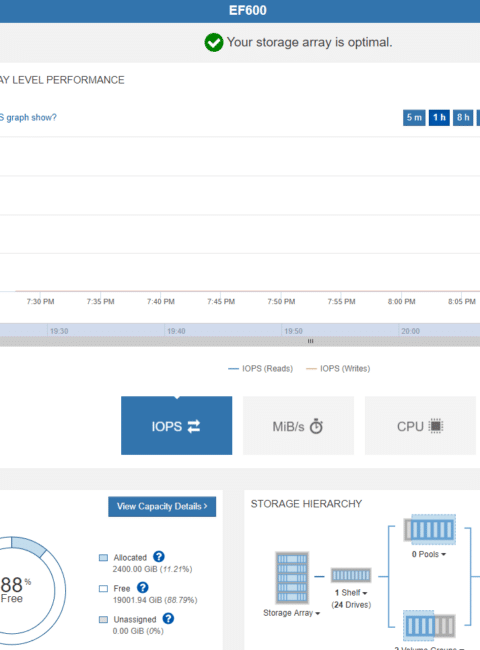
Task: Toggle IOPS (Reads) legend series
Action: pos(260,369)
